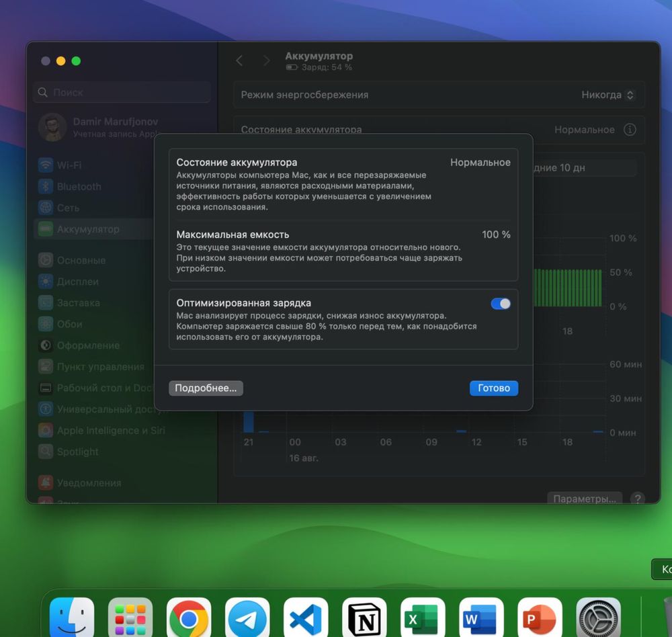This screenshot has height=637, width=672.
Task: Click the Дисплеи sidebar icon
Action: pyautogui.click(x=46, y=282)
